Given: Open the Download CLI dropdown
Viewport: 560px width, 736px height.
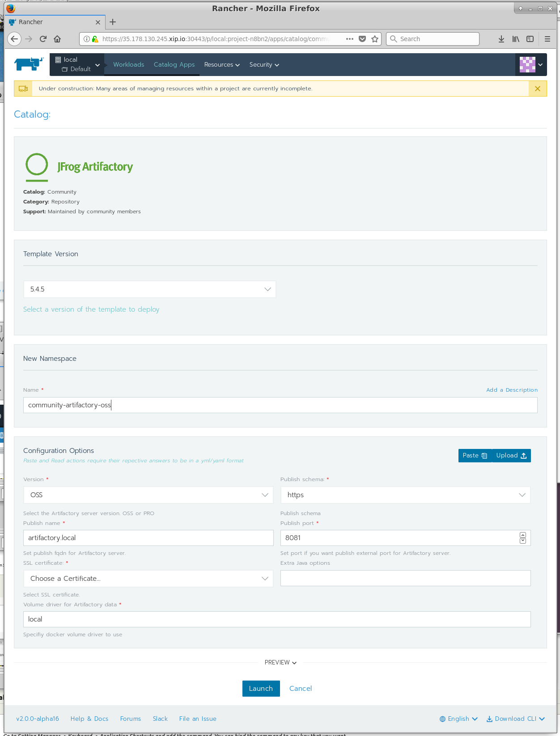Looking at the screenshot, I should tap(516, 719).
